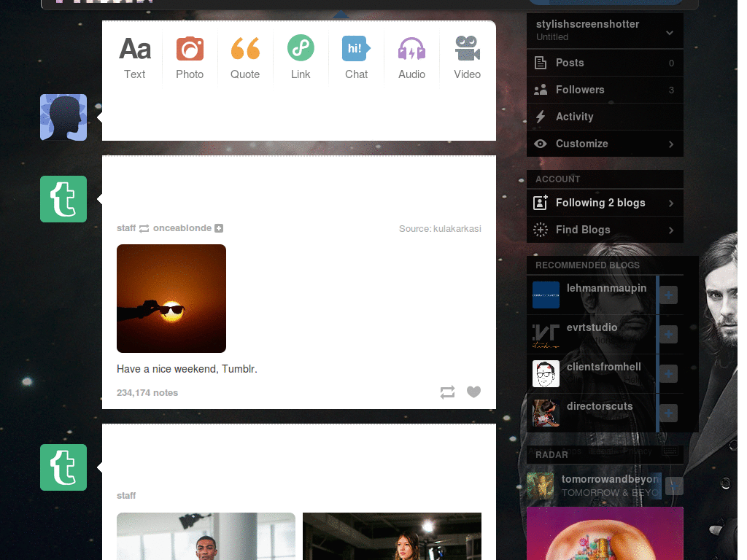Open the Followers menu item

pyautogui.click(x=605, y=90)
